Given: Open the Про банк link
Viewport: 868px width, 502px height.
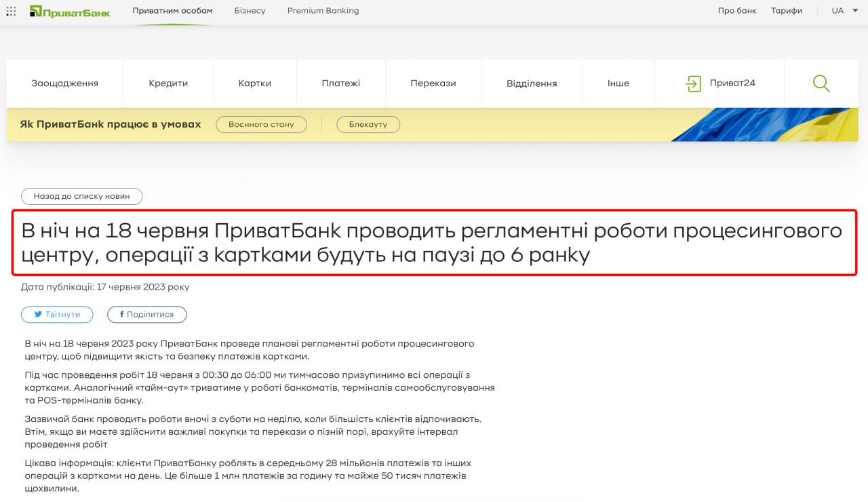Looking at the screenshot, I should coord(736,11).
